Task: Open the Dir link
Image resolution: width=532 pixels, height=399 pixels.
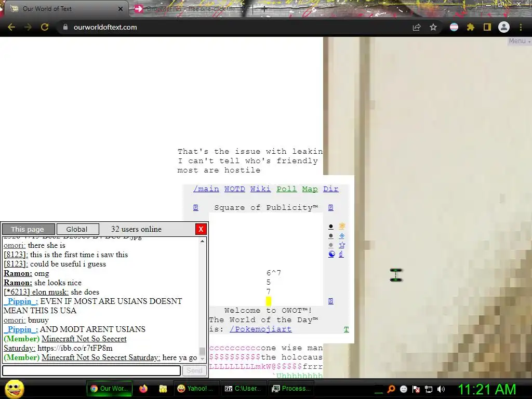Action: 331,189
